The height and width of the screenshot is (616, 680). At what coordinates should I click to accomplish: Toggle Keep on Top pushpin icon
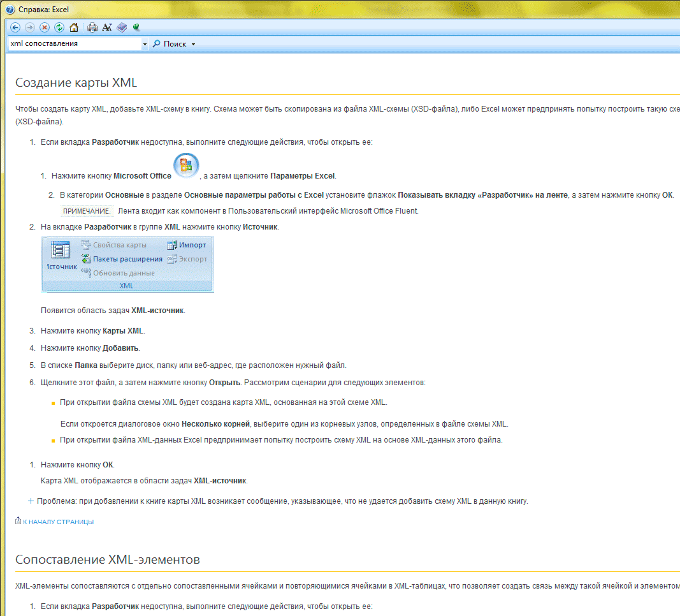(x=136, y=28)
